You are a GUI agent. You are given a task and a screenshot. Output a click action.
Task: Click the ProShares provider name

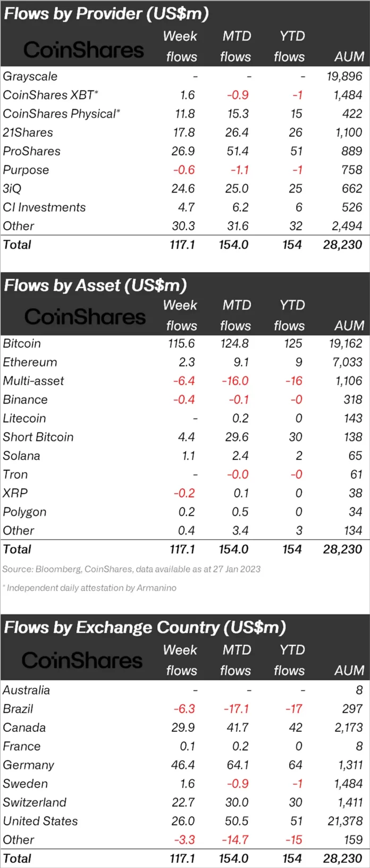32,152
